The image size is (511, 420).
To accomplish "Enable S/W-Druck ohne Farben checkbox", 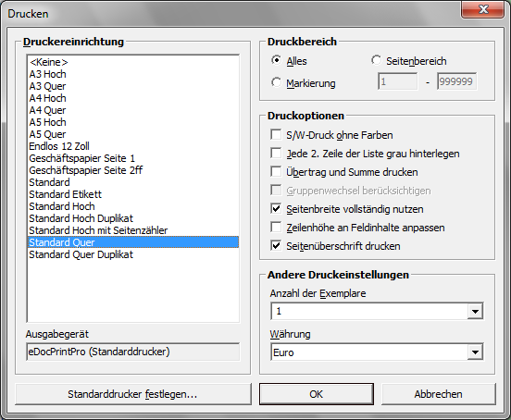I will click(x=276, y=135).
